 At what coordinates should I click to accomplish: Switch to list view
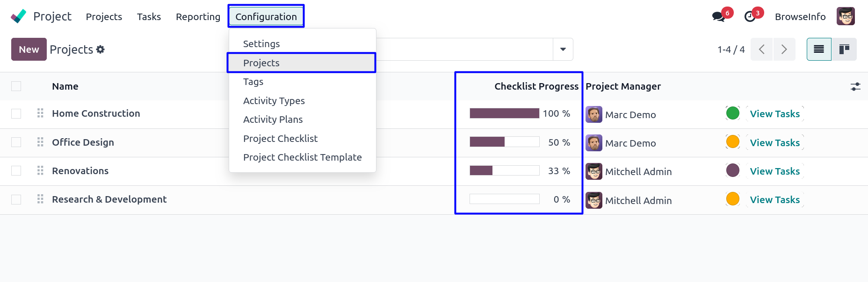pyautogui.click(x=819, y=49)
